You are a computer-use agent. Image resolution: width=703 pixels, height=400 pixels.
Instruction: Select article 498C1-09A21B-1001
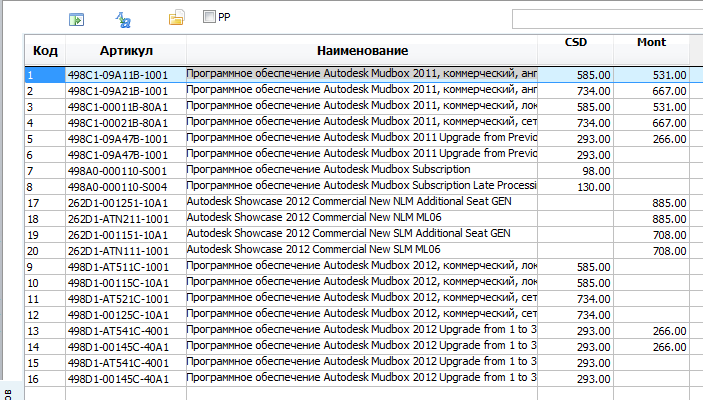click(x=117, y=91)
